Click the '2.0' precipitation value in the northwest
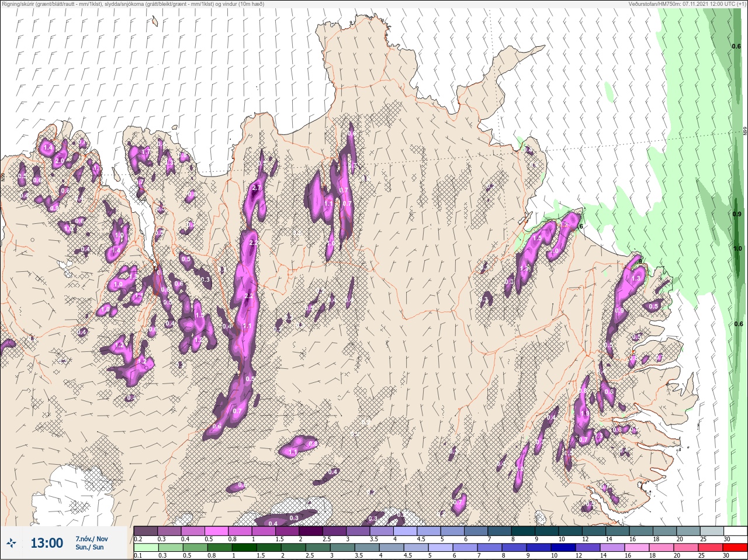Screen dimensions: 748x560 coord(60,161)
